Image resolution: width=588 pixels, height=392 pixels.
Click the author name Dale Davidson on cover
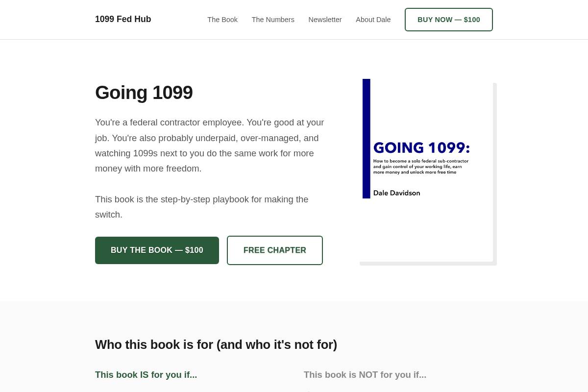click(396, 193)
